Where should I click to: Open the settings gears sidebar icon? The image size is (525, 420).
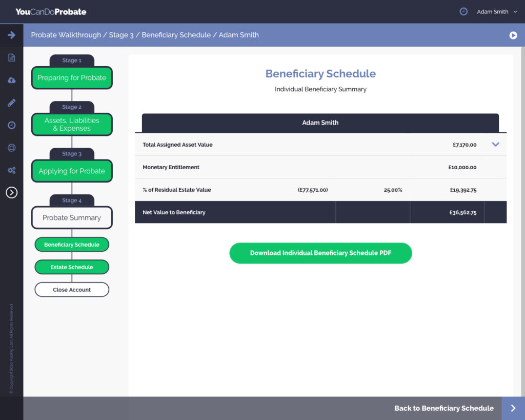(x=11, y=170)
